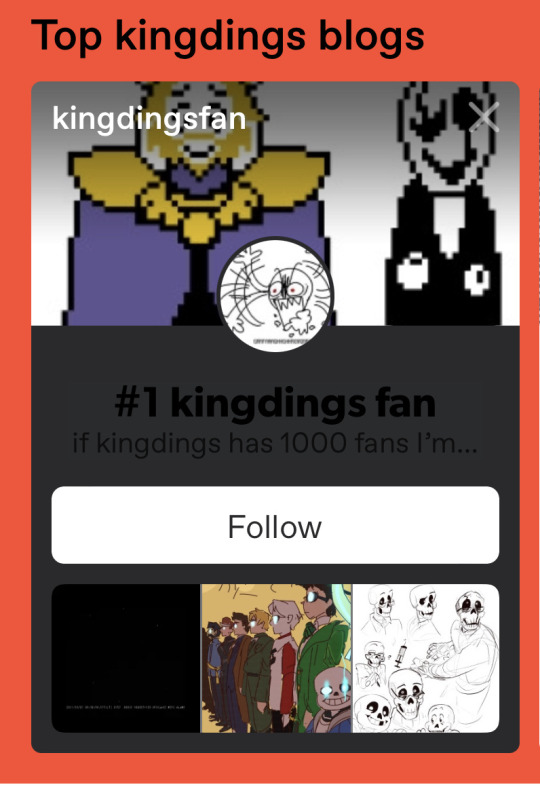Viewport: 540px width, 789px height.
Task: Click the syringe drawing in sketch thumbnail
Action: [402, 653]
